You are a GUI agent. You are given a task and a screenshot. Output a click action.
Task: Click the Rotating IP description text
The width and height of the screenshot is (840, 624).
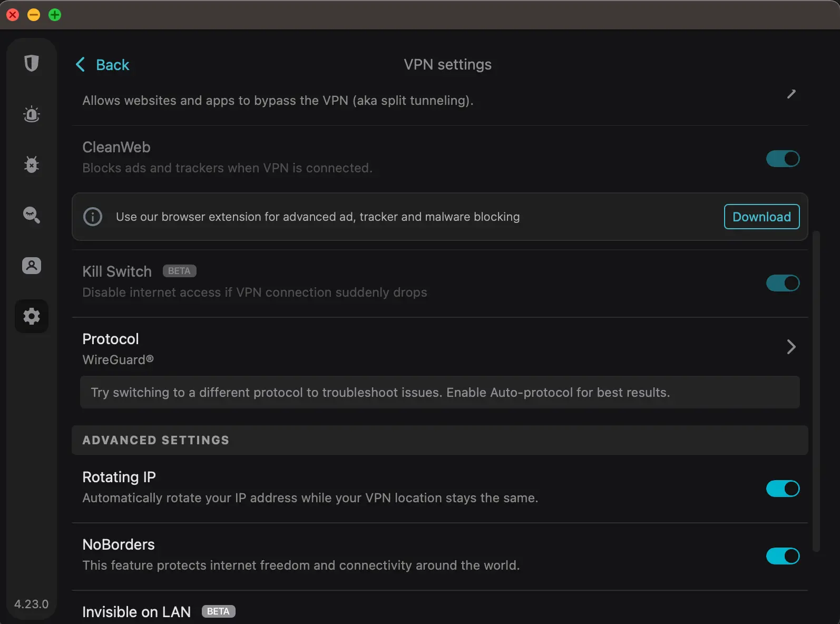[310, 498]
